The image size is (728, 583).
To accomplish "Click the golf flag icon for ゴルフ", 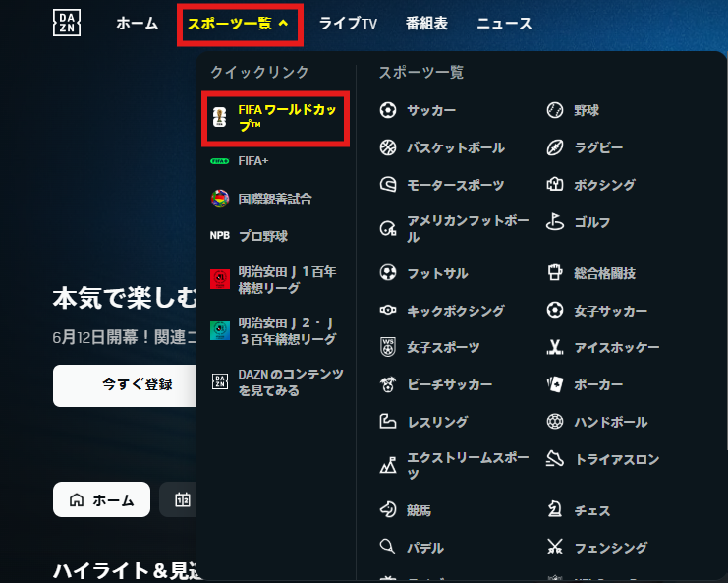I will point(555,221).
